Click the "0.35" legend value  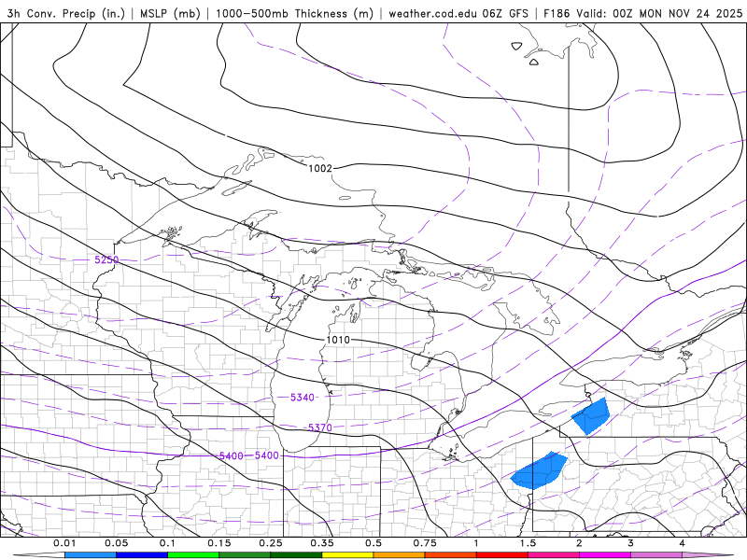click(x=322, y=543)
